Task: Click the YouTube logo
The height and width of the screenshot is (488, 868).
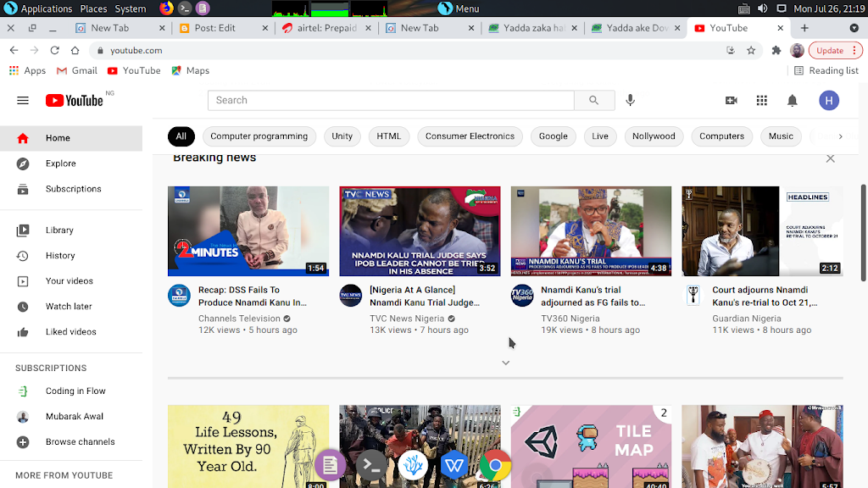Action: click(x=75, y=100)
